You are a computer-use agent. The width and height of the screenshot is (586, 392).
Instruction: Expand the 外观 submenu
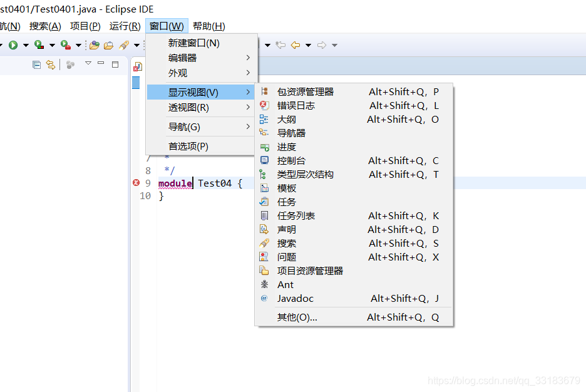point(200,73)
